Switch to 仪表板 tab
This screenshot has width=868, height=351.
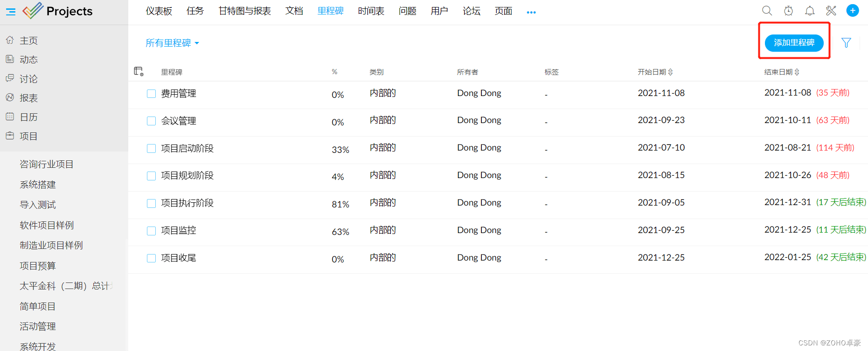(159, 11)
